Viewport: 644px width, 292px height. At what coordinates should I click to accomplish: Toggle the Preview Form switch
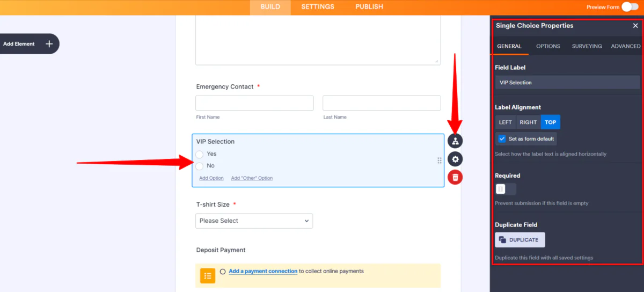(630, 7)
